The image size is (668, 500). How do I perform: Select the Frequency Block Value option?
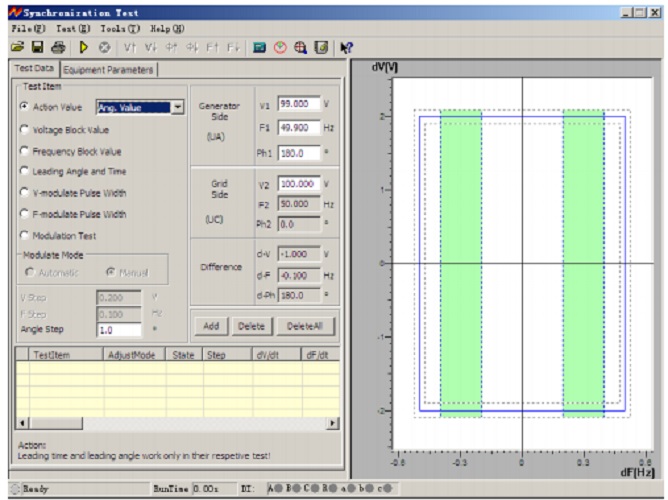pyautogui.click(x=24, y=151)
